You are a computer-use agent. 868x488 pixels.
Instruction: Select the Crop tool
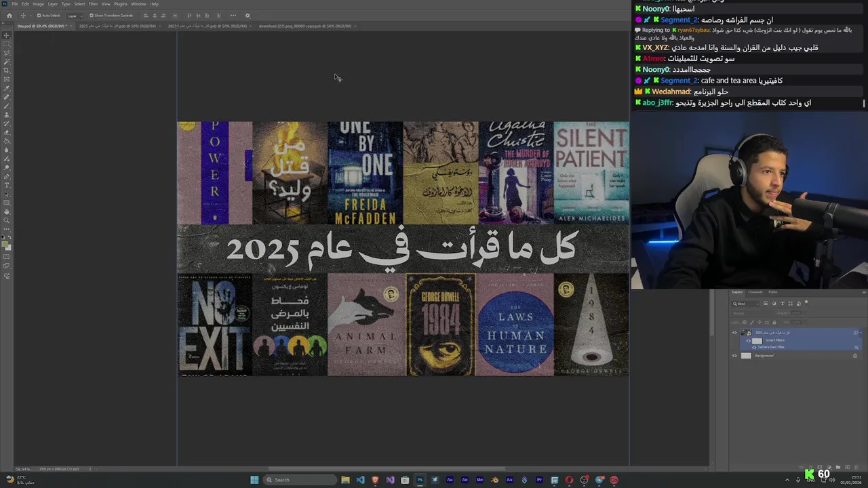[x=7, y=70]
